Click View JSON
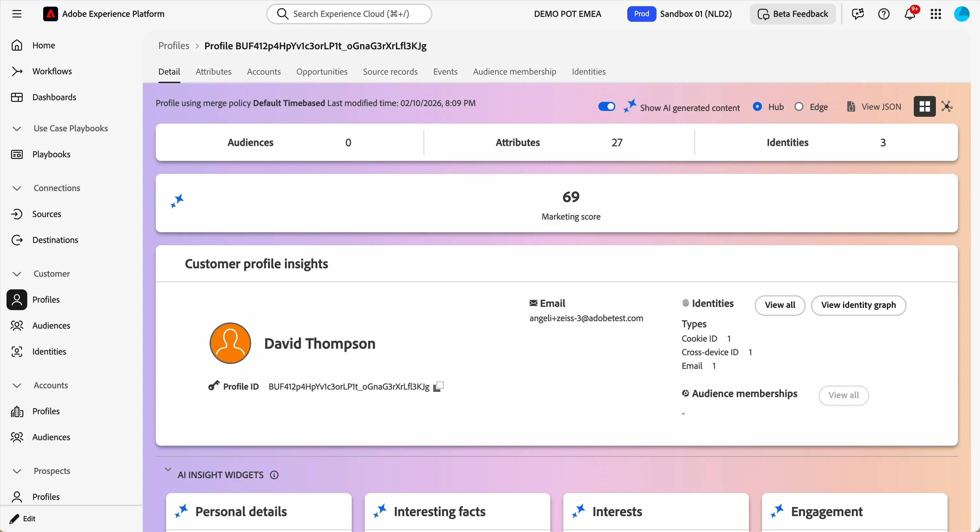Screen dimensions: 980x532 [x=875, y=106]
